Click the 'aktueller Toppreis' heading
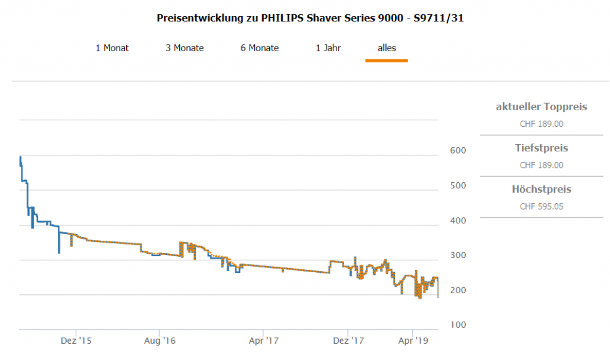 [541, 107]
